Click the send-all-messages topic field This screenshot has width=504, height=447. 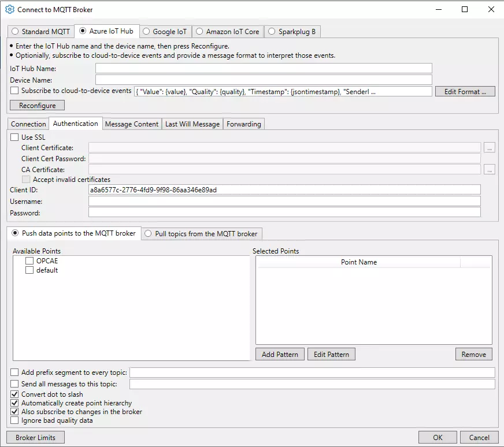coord(312,384)
